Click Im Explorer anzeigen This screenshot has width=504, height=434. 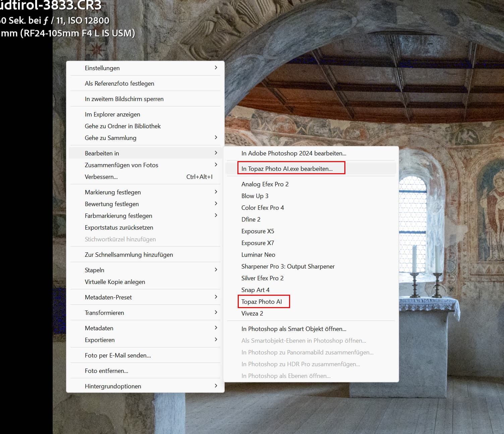tap(112, 114)
